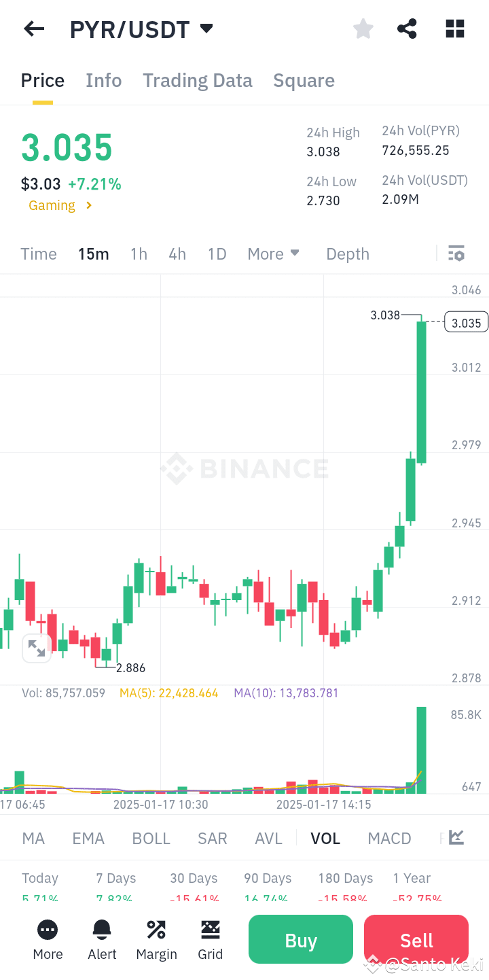Expand the More timeframe dropdown
Image resolution: width=489 pixels, height=980 pixels.
click(x=273, y=253)
